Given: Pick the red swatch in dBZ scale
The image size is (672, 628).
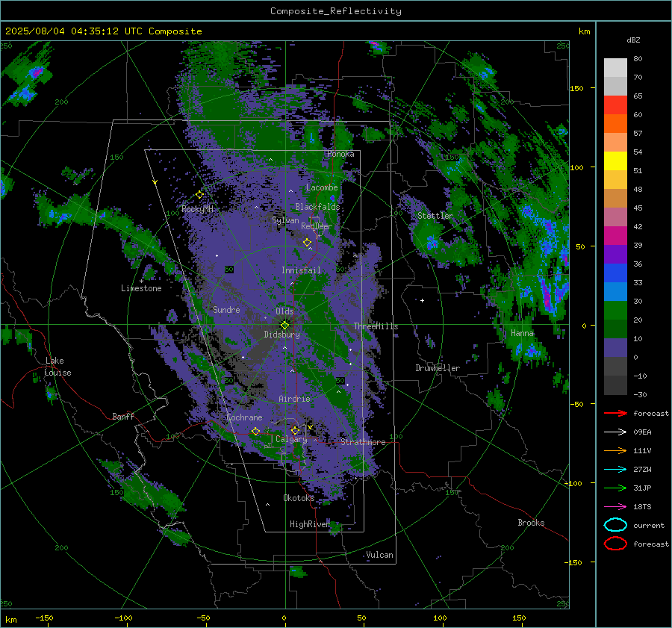Looking at the screenshot, I should coord(615,105).
